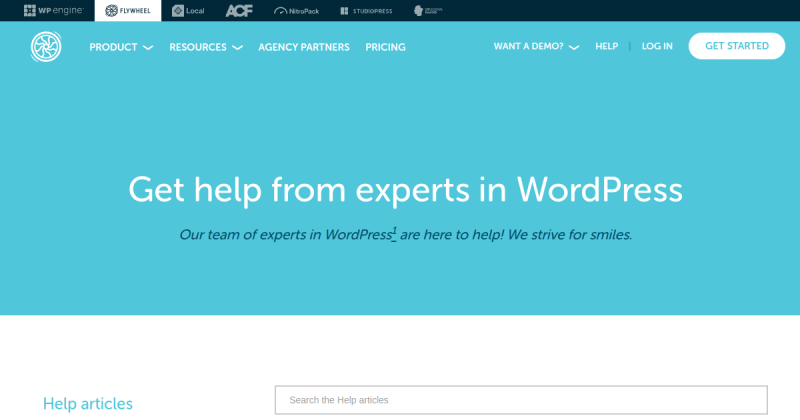Open the Help link in header
Screen dimensions: 800x420
click(606, 46)
